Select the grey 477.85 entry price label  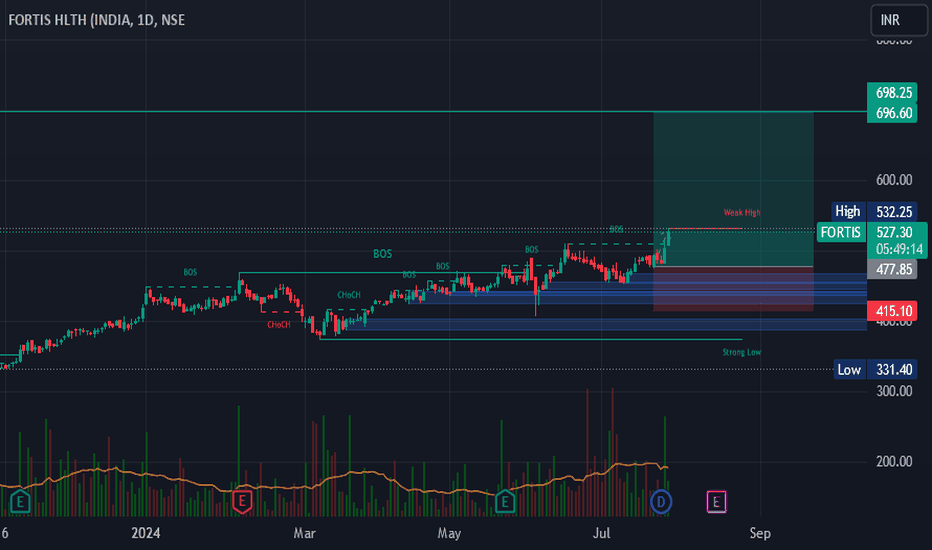892,269
